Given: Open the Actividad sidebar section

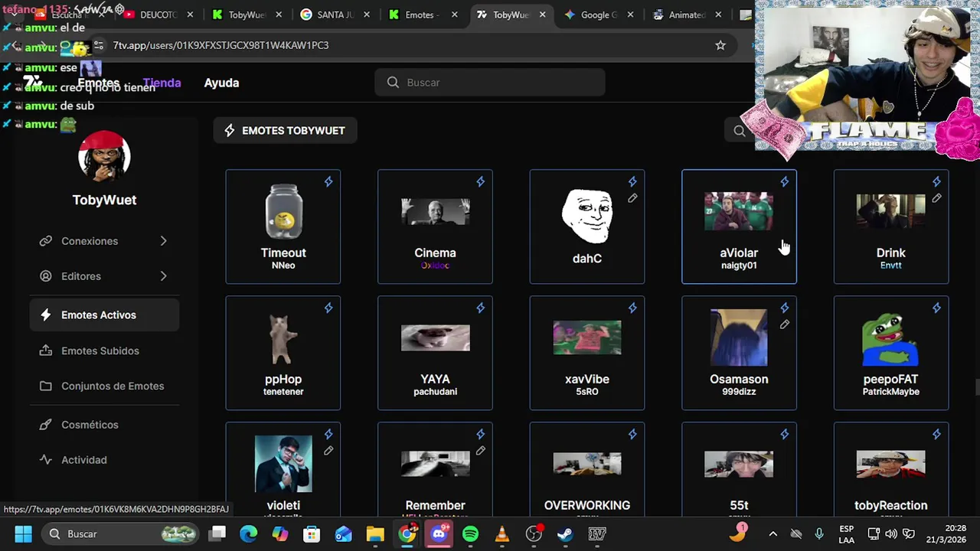Looking at the screenshot, I should click(x=105, y=460).
